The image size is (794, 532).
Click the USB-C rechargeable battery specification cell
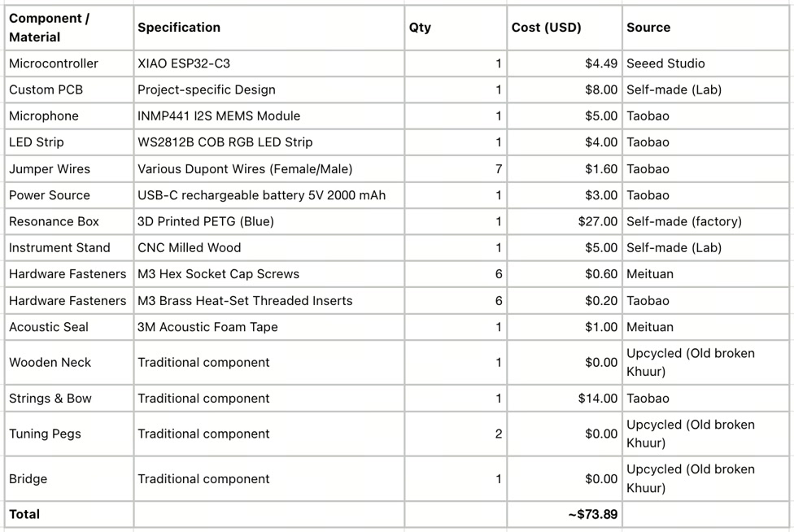(x=269, y=195)
